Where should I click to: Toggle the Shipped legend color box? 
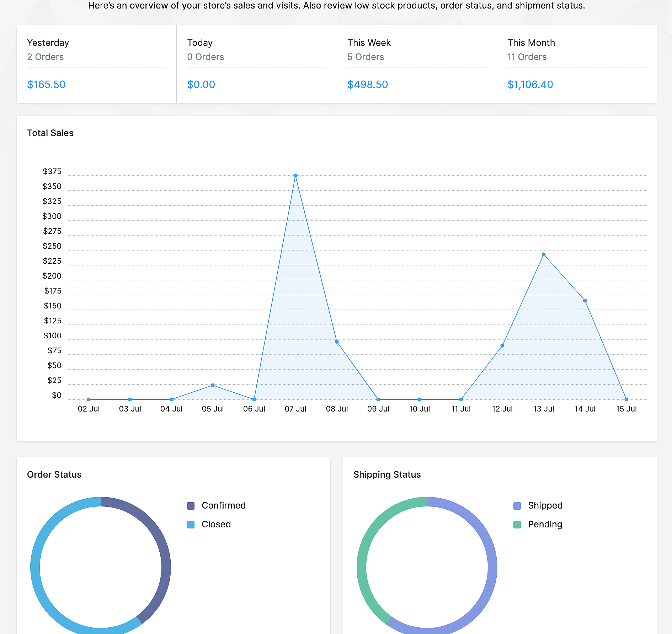[517, 506]
